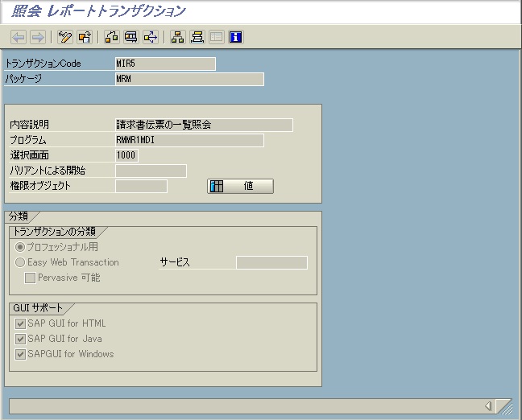
Task: Toggle the SAP GUI for HTML checkbox
Action: (20, 323)
